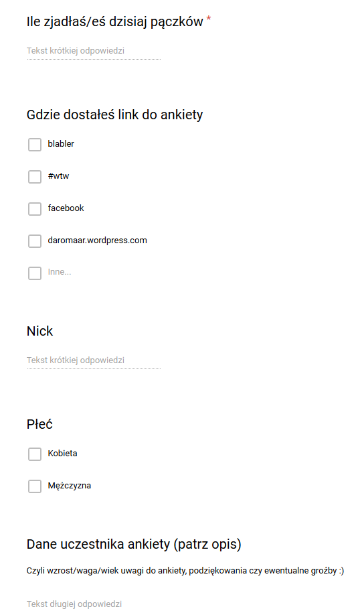Check the square box for facebook
The width and height of the screenshot is (364, 609).
pos(35,209)
